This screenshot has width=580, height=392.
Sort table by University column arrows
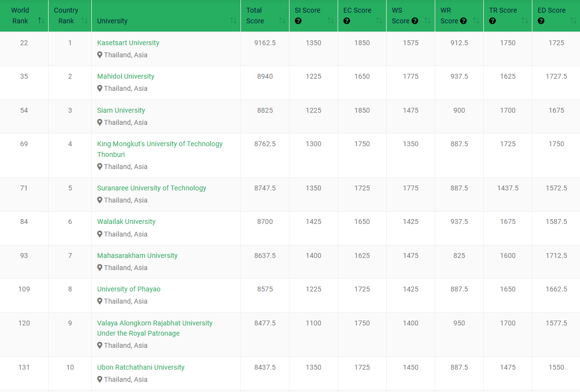coord(233,21)
